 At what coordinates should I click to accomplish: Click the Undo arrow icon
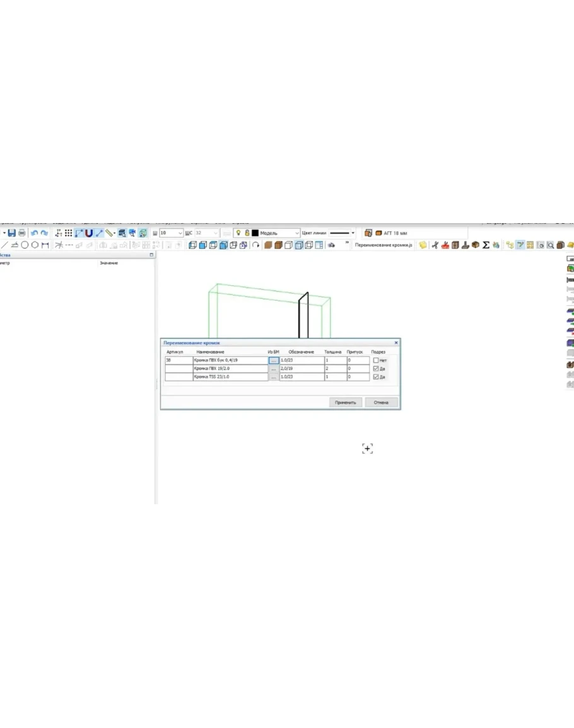(35, 233)
